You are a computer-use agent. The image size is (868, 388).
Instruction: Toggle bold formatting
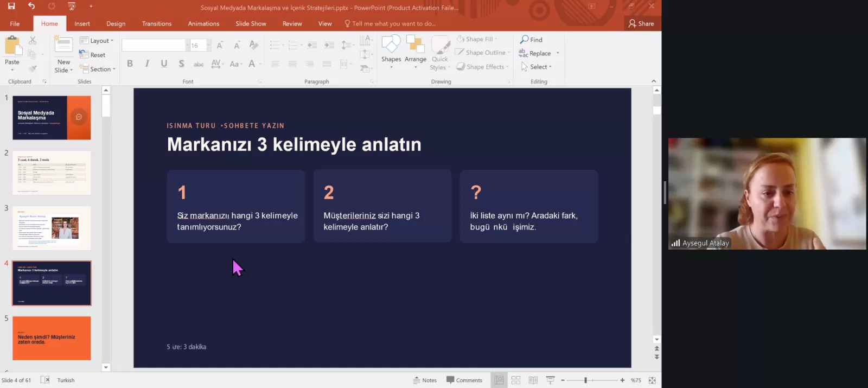coord(130,63)
